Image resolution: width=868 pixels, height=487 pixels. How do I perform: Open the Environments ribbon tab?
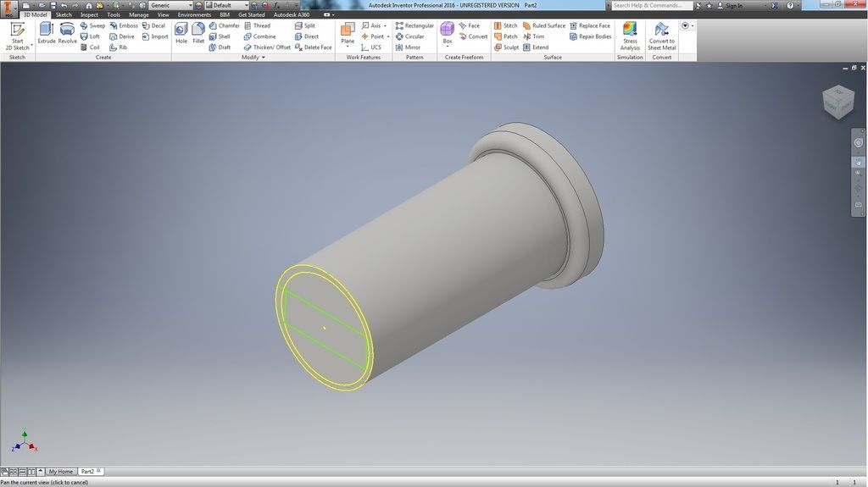point(194,14)
